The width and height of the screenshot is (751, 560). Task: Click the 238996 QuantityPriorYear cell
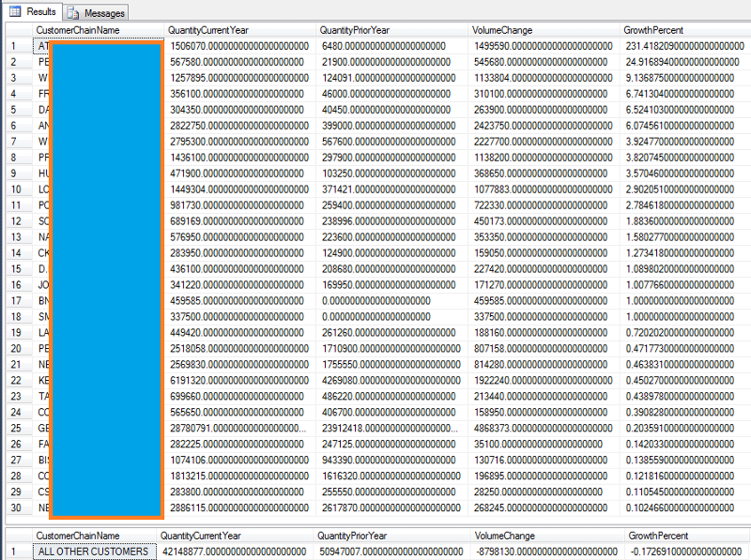tap(392, 221)
